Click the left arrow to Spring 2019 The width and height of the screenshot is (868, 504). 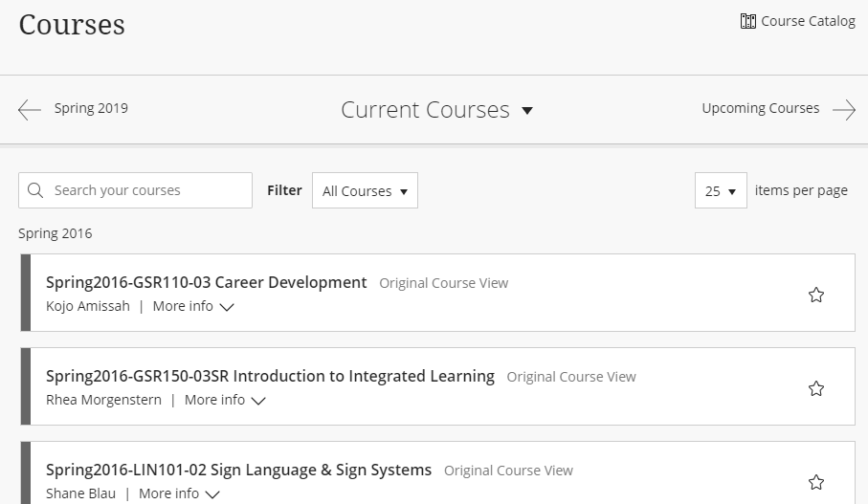pos(30,110)
